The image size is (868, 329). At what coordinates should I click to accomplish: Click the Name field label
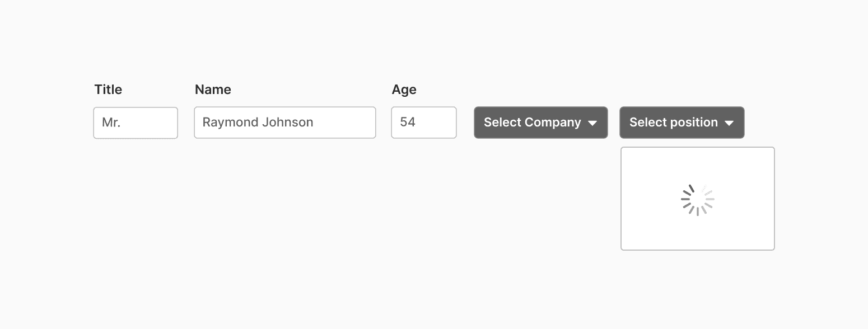coord(213,90)
